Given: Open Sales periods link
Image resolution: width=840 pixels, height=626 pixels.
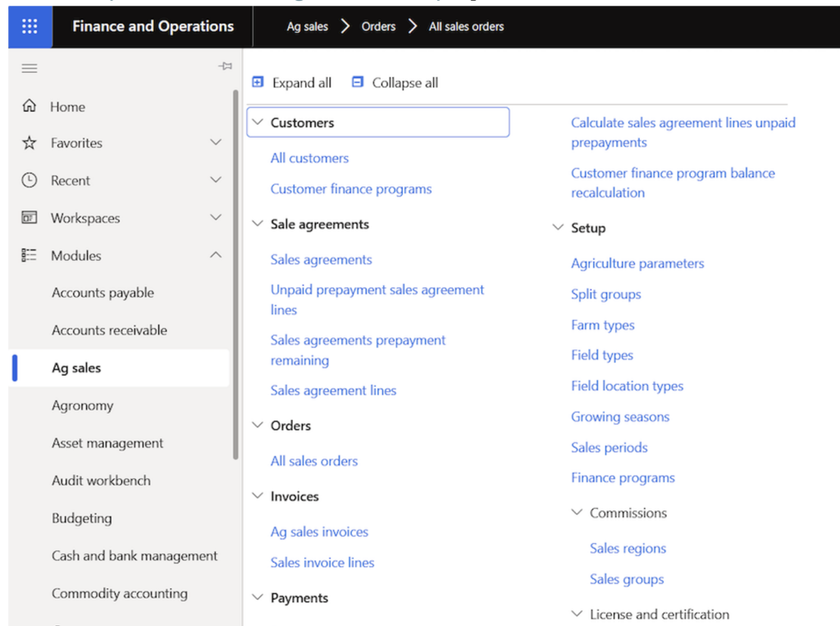Looking at the screenshot, I should [609, 447].
